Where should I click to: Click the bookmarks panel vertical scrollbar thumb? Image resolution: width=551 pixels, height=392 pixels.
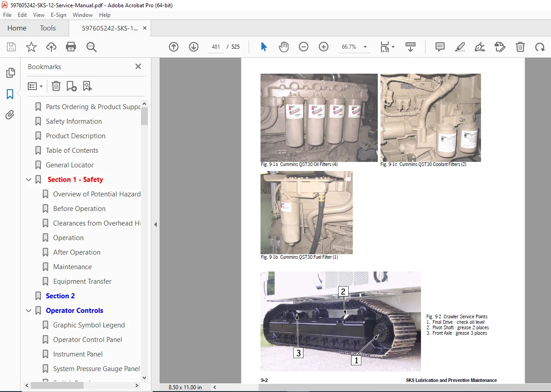(x=145, y=116)
